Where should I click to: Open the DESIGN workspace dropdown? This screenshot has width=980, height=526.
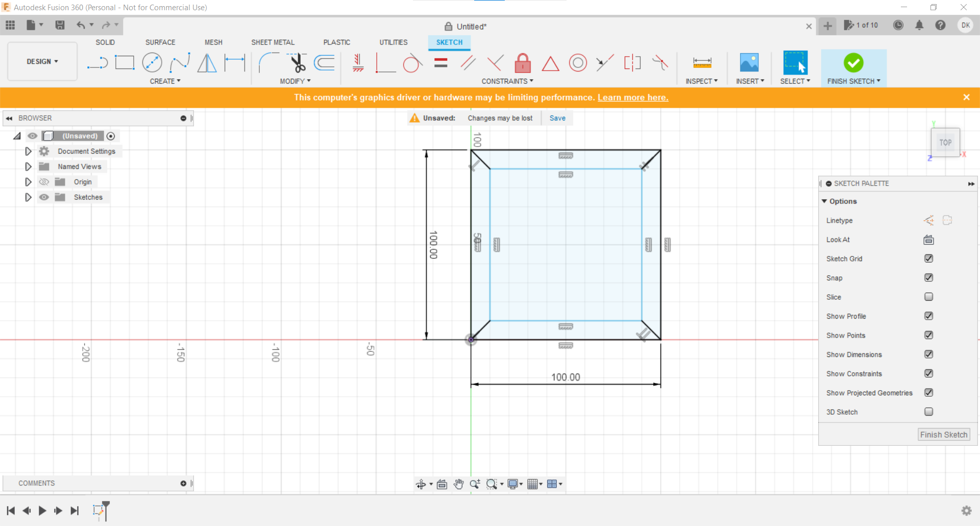tap(42, 61)
